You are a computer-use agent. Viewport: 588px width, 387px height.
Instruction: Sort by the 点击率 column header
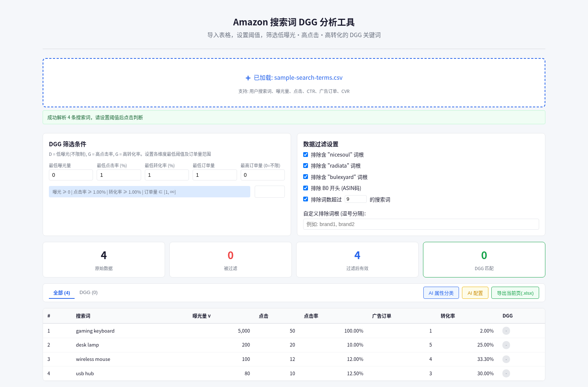(311, 316)
